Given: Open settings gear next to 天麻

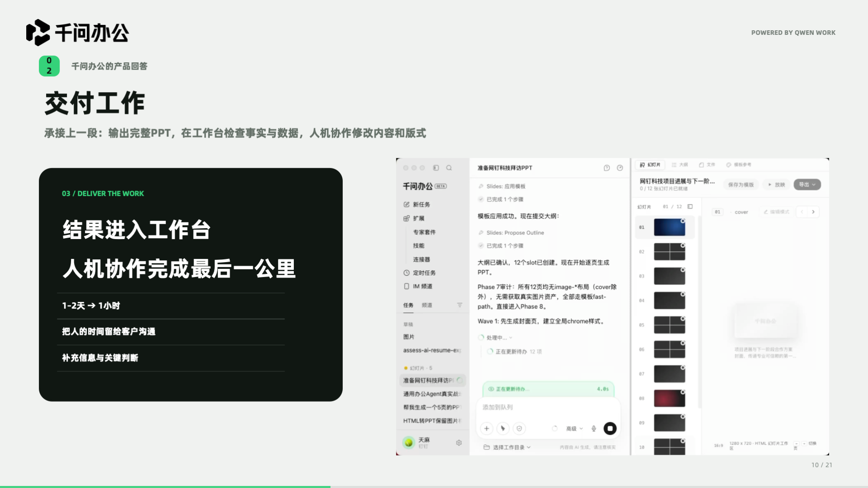Looking at the screenshot, I should (x=459, y=443).
